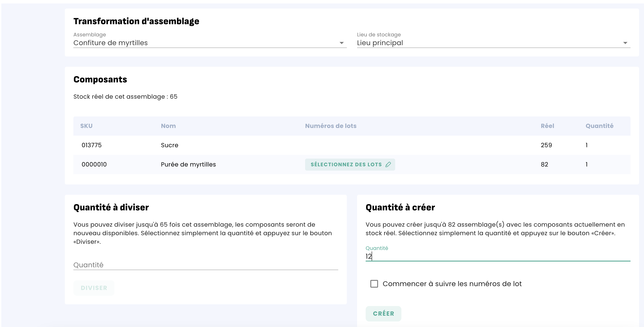Click the Réel column header
The image size is (644, 327).
tap(547, 126)
